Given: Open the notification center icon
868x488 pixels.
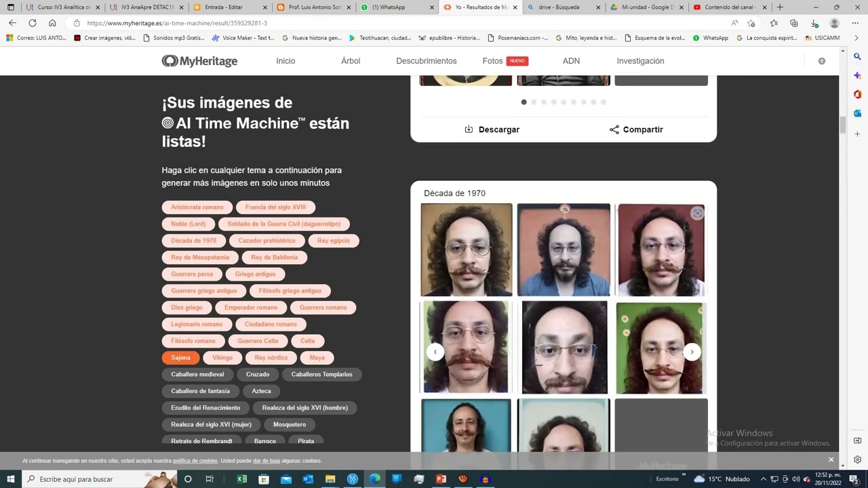Looking at the screenshot, I should click(x=854, y=479).
